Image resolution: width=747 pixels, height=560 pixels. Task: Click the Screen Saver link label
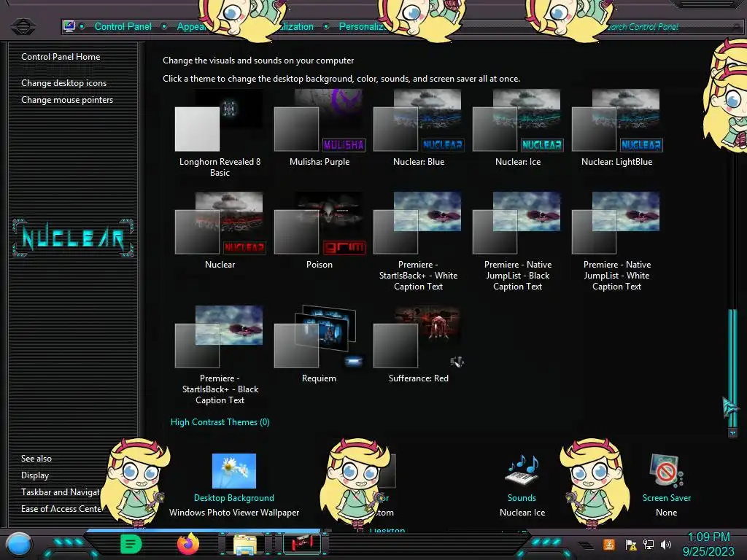click(x=667, y=497)
